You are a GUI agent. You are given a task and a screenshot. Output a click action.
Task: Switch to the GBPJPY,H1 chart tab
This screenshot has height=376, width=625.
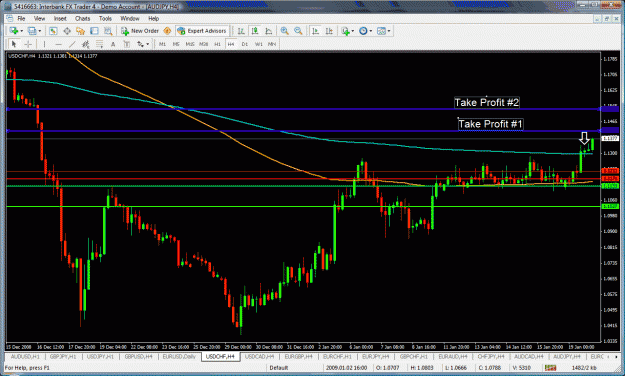63,356
